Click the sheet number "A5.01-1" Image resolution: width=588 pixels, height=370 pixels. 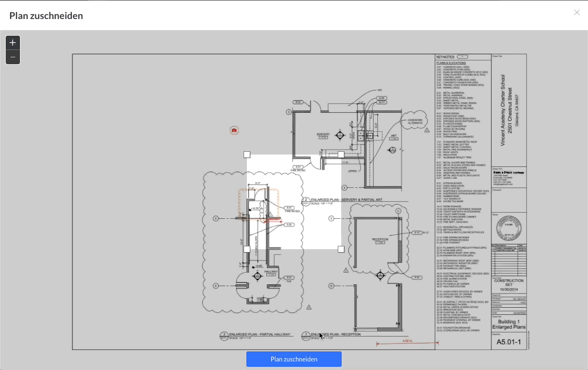tap(509, 342)
